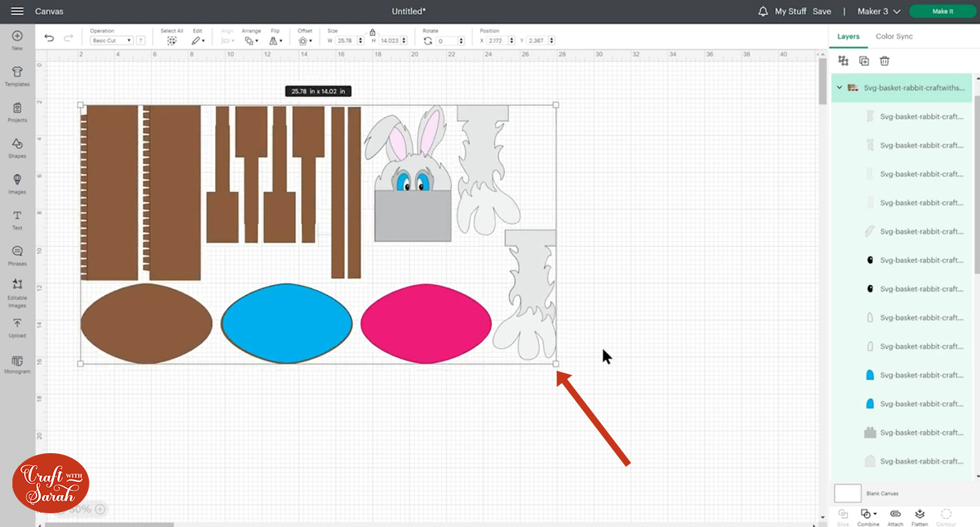
Task: Delete the selected layer with trash icon
Action: coord(885,61)
